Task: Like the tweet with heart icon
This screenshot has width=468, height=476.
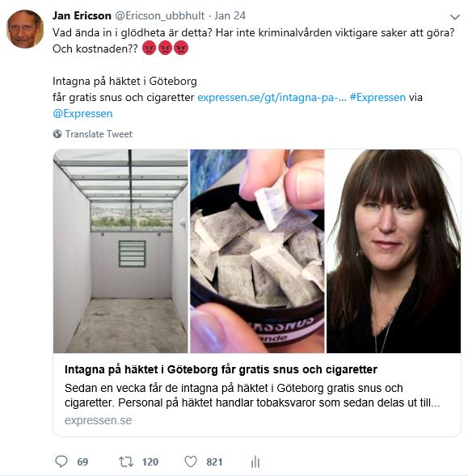Action: pyautogui.click(x=191, y=461)
